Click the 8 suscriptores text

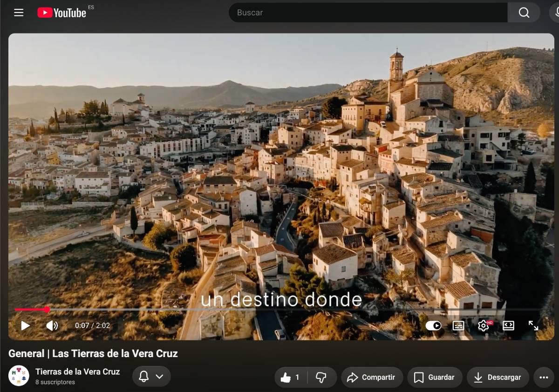(x=55, y=382)
